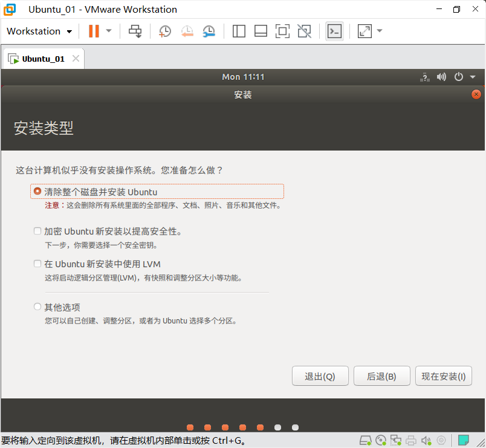
Task: Toggle the console view icon
Action: coord(334,31)
